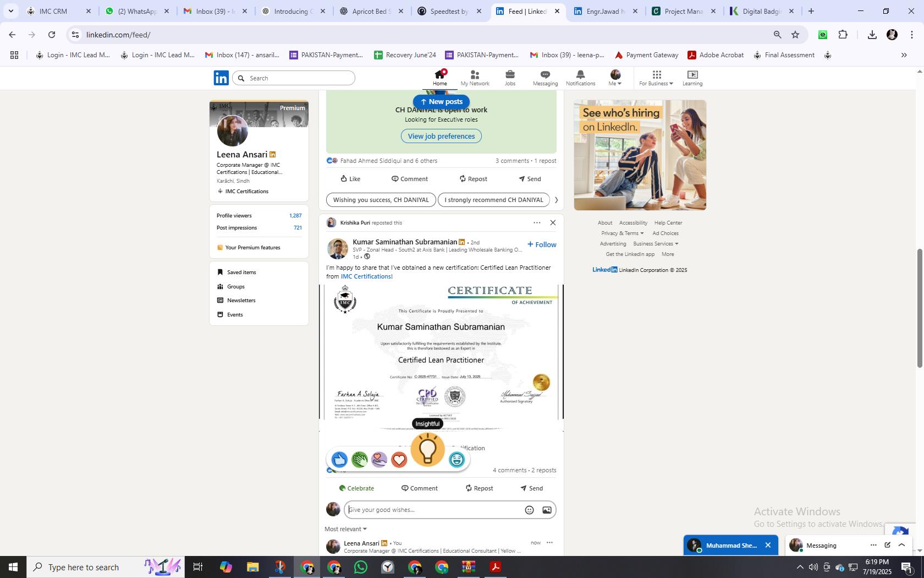Switch to Speedtest tab

pos(450,11)
